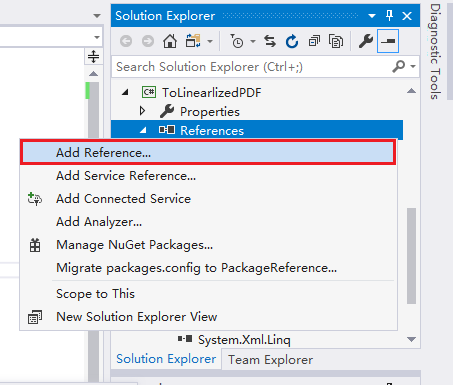Expand the Properties node
This screenshot has height=385, width=453.
pyautogui.click(x=143, y=111)
